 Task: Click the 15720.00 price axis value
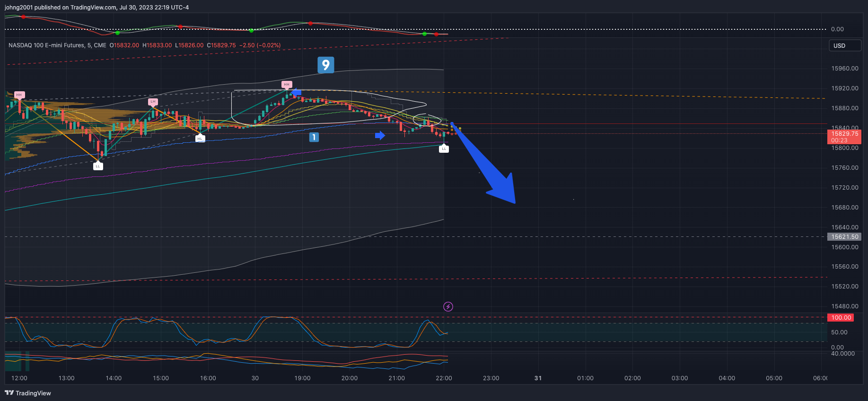pyautogui.click(x=845, y=188)
